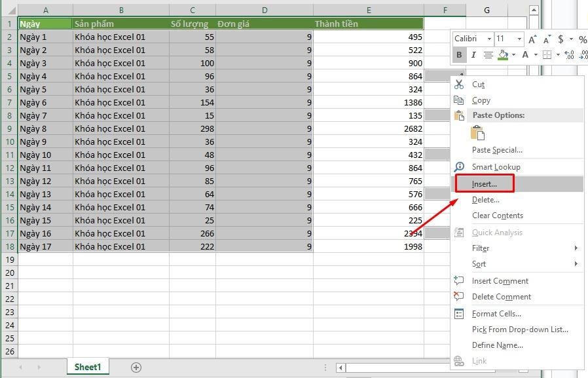The height and width of the screenshot is (378, 588).
Task: Open the font size dropdown
Action: click(x=519, y=39)
